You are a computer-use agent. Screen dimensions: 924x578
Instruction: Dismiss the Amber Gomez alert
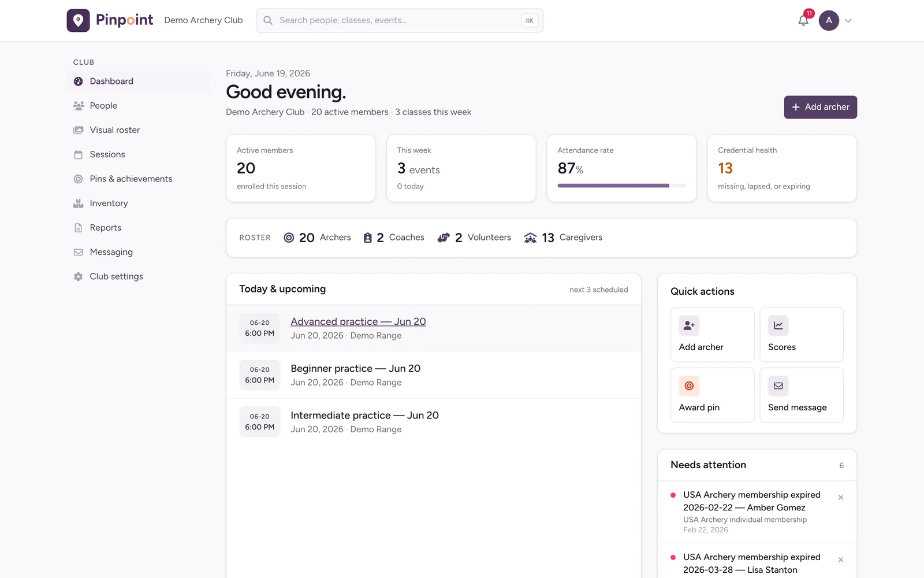(841, 497)
